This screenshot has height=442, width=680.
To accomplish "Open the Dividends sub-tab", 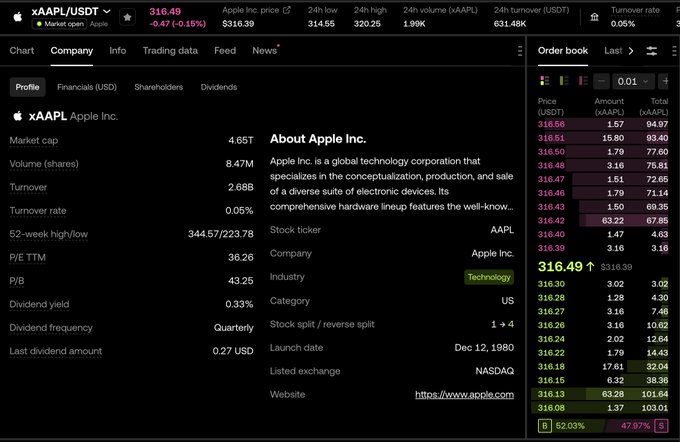I will (x=219, y=87).
